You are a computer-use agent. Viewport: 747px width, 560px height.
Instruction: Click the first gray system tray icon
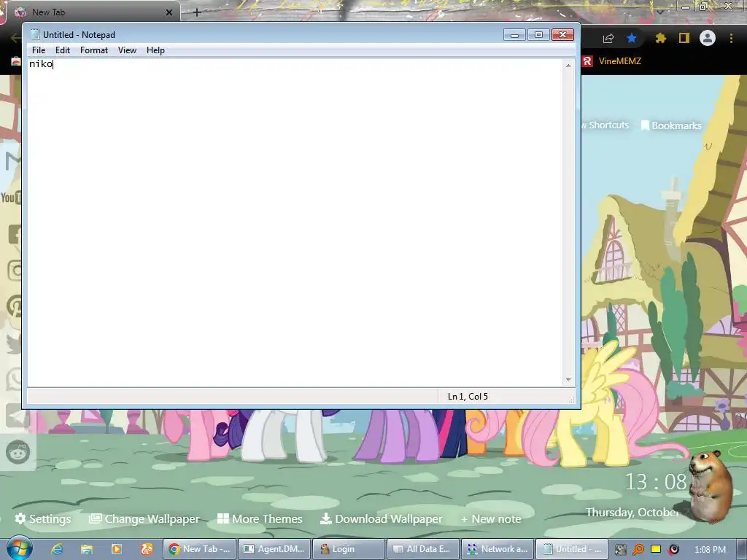620,550
